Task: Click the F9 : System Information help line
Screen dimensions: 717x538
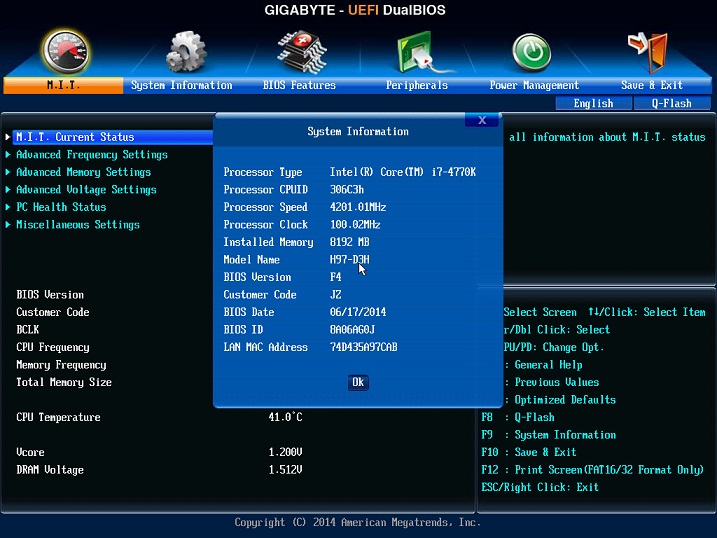Action: pos(549,435)
